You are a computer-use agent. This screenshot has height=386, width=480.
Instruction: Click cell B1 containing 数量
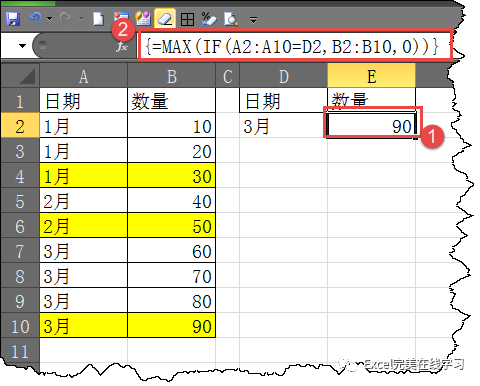(x=172, y=100)
